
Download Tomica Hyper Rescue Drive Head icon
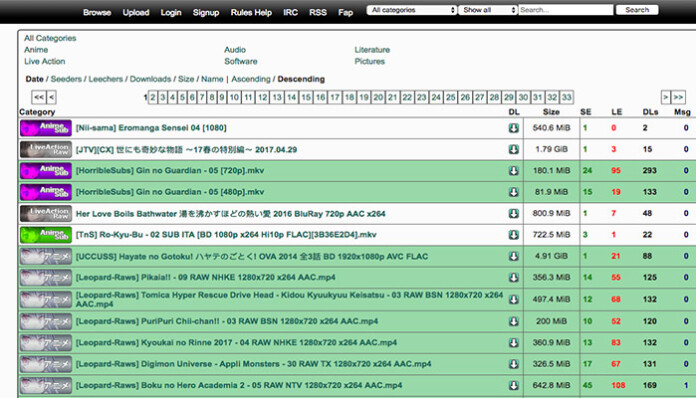pyautogui.click(x=514, y=299)
